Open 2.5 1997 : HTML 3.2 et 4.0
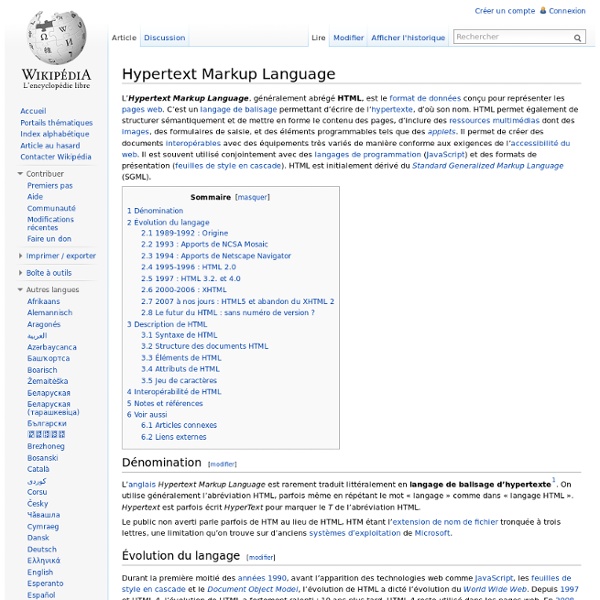 191,279
